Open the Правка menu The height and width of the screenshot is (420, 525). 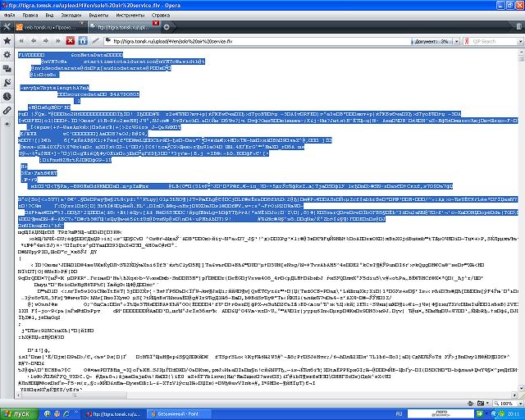(30, 15)
